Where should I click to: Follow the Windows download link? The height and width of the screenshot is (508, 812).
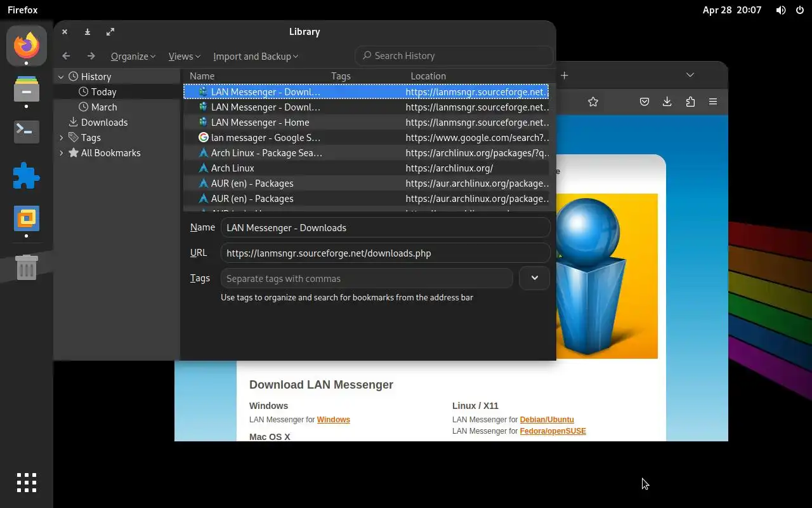tap(334, 420)
